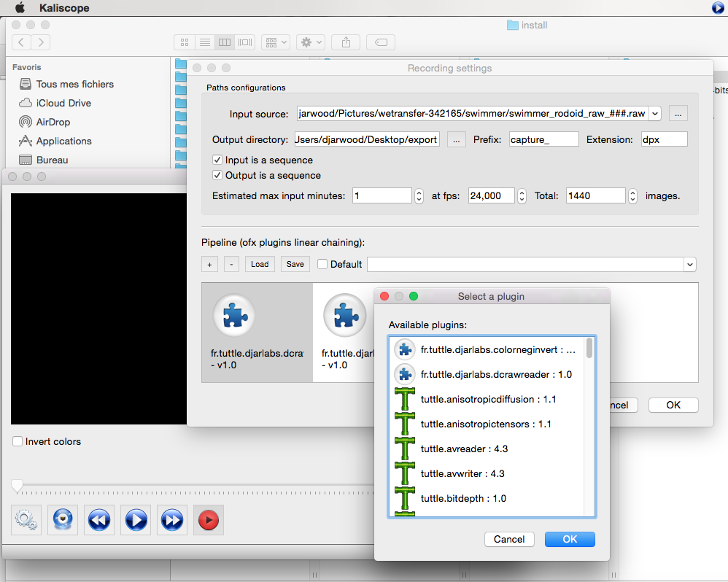Open the Kaliscope application menu
The width and height of the screenshot is (728, 582).
tap(64, 8)
